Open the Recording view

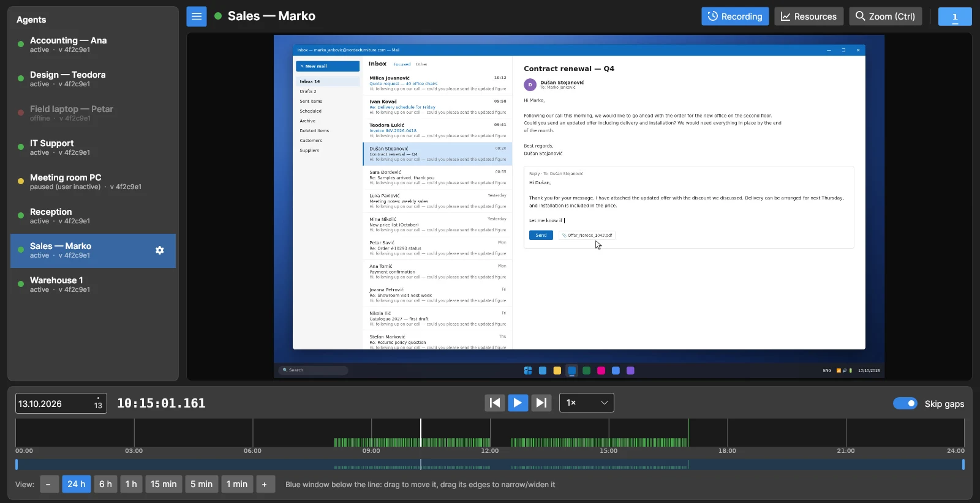[x=735, y=17]
